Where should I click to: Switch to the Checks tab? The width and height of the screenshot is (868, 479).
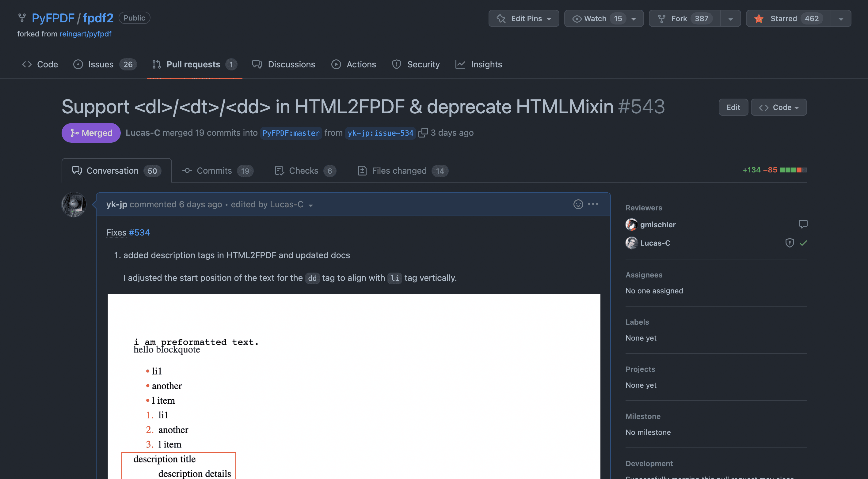point(305,171)
